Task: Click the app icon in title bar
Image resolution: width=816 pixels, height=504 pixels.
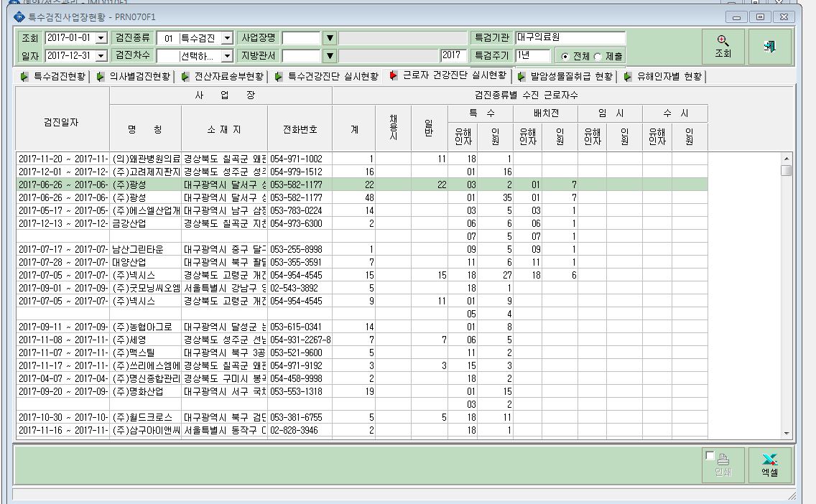Action: (19, 17)
